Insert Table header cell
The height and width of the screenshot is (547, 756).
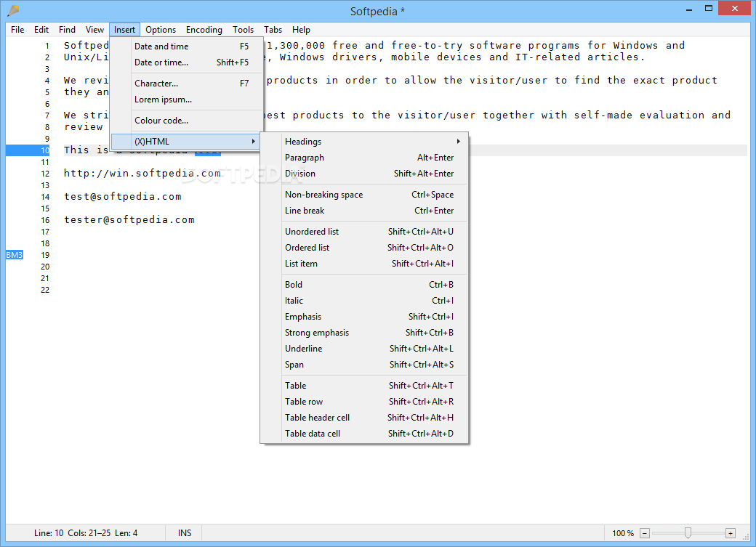(x=364, y=418)
